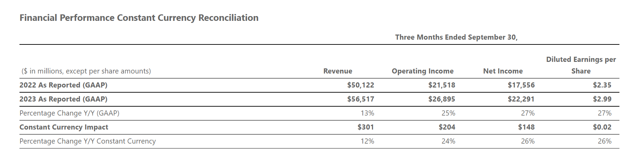Click the $301 constant currency revenue impact
Image resolution: width=644 pixels, height=161 pixels.
coord(366,127)
